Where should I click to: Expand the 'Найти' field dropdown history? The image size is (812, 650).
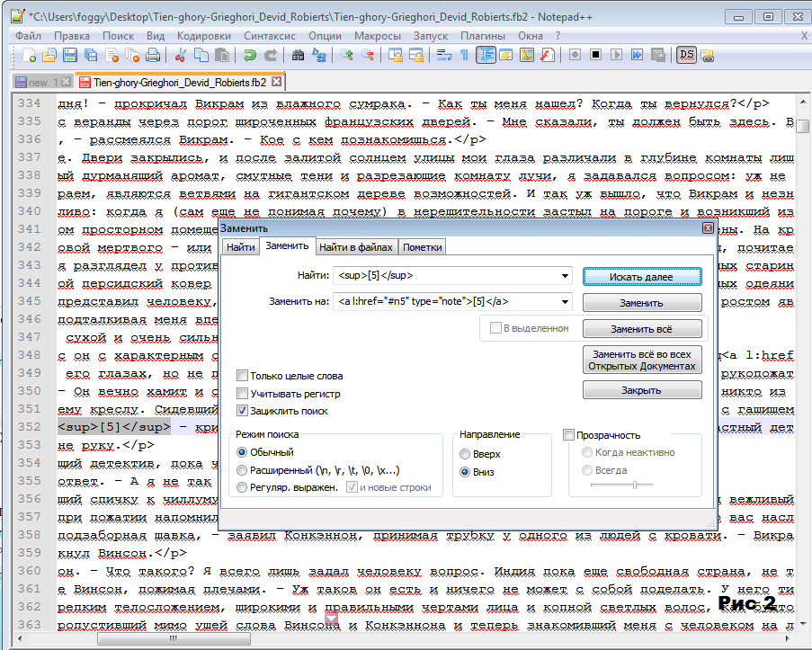tap(565, 277)
